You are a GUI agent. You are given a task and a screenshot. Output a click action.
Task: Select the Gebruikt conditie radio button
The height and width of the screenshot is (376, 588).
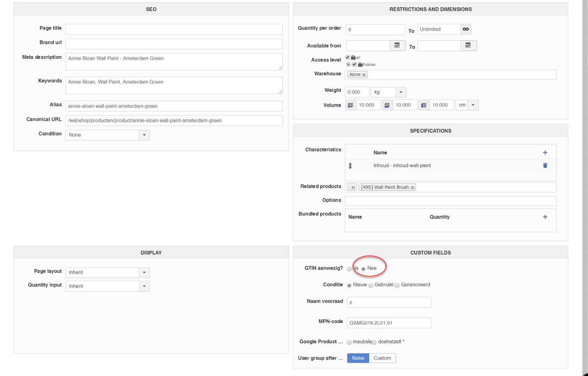point(371,285)
